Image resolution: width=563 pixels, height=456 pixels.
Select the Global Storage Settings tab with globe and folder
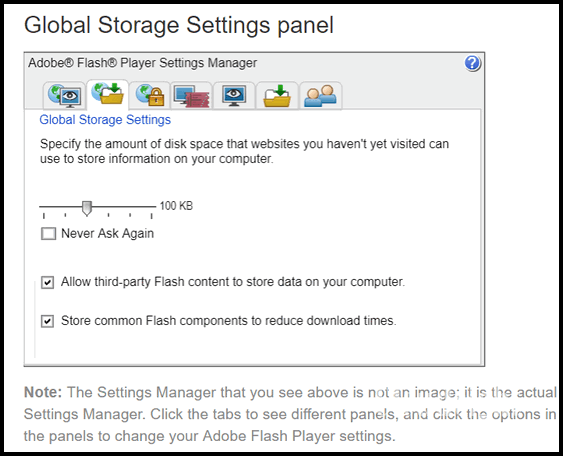(x=107, y=94)
